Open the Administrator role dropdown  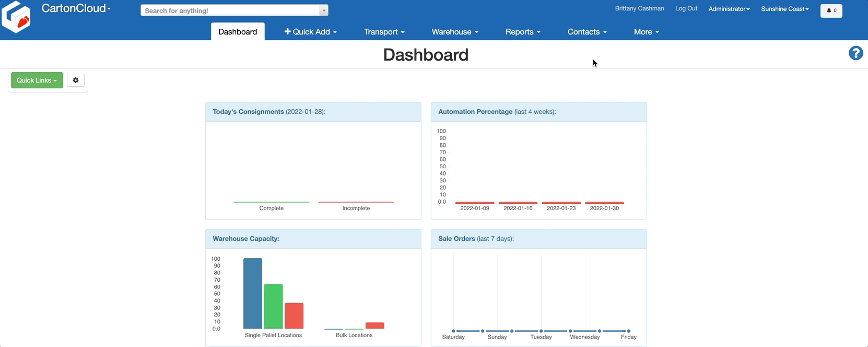coord(729,9)
